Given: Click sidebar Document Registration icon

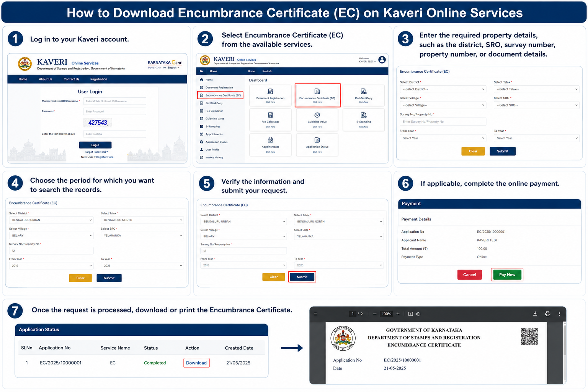Looking at the screenshot, I should coord(202,88).
